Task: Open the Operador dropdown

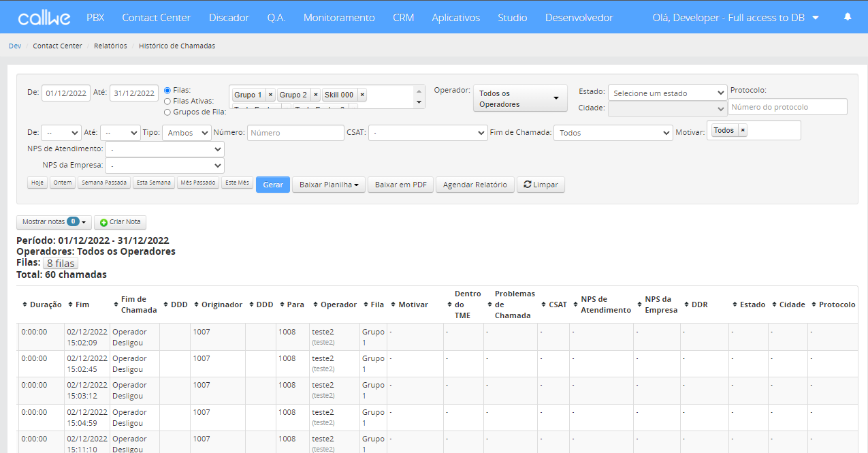Action: click(x=521, y=98)
